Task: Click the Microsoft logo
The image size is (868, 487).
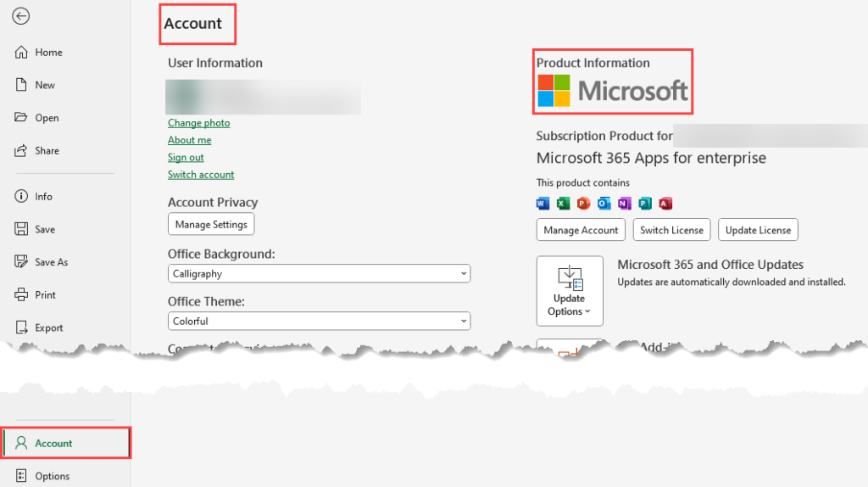Action: point(613,91)
